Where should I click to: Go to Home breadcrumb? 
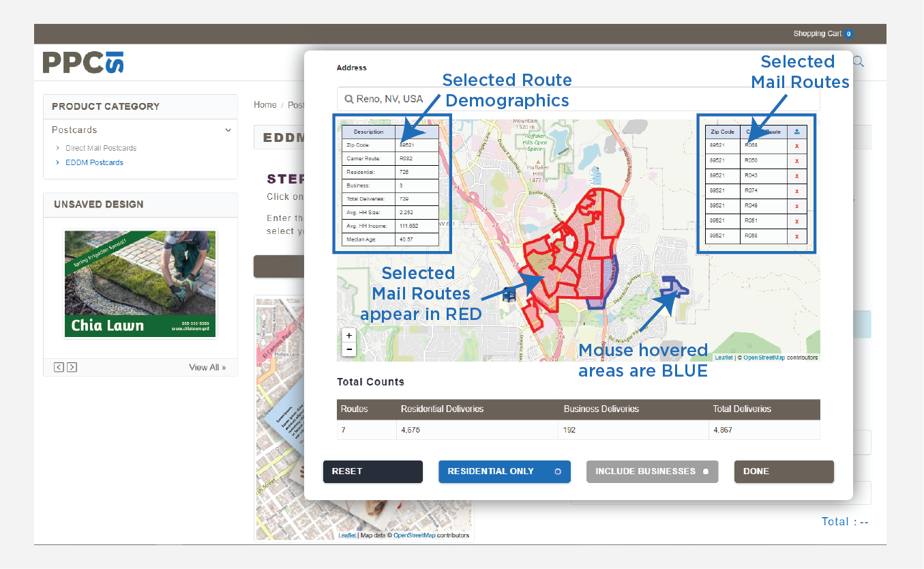tap(265, 105)
